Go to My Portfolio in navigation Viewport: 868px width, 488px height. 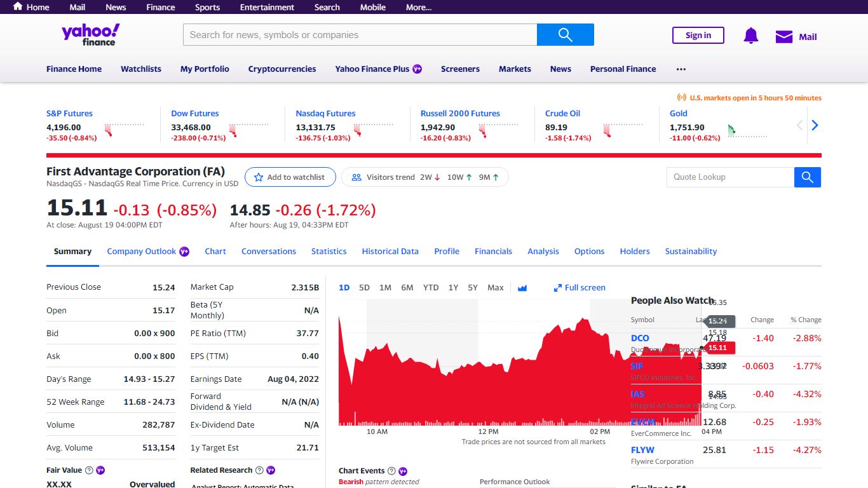click(x=205, y=69)
